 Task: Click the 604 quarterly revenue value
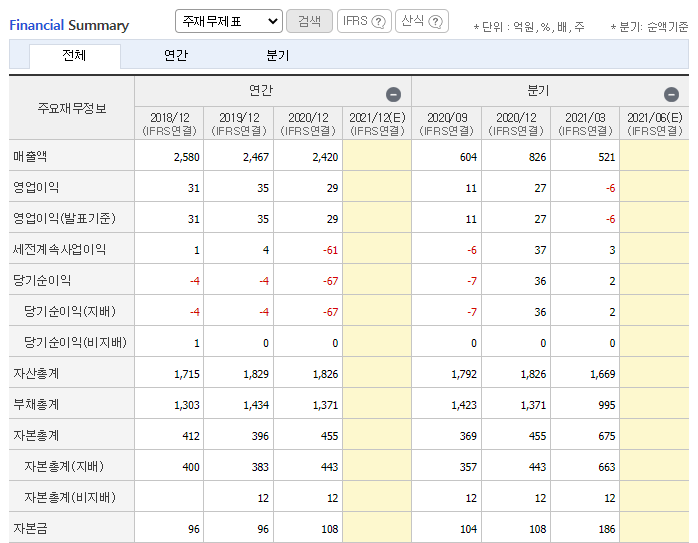(x=468, y=157)
